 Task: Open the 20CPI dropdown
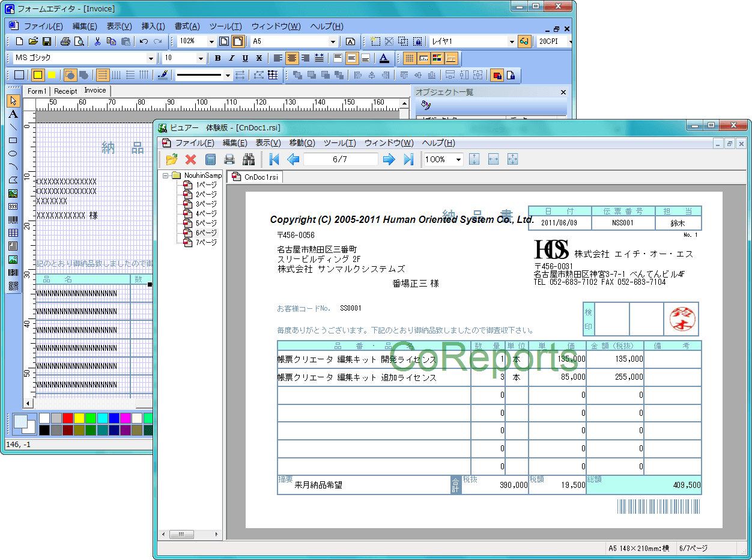pyautogui.click(x=569, y=41)
